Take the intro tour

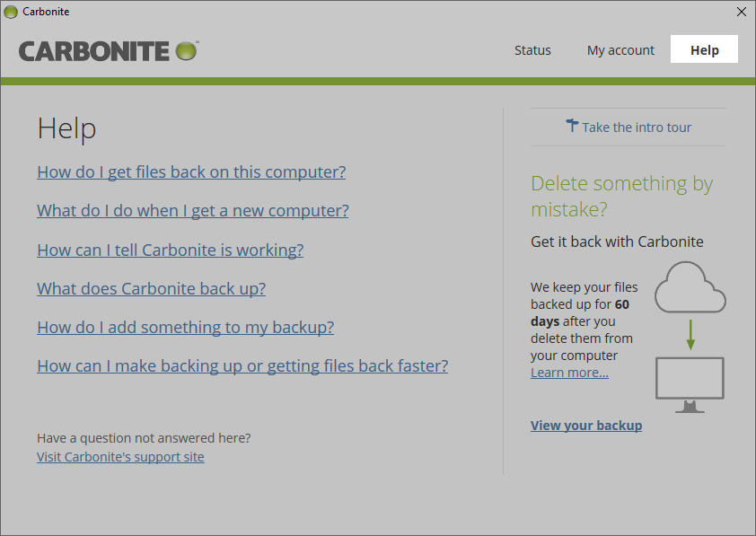coord(637,127)
